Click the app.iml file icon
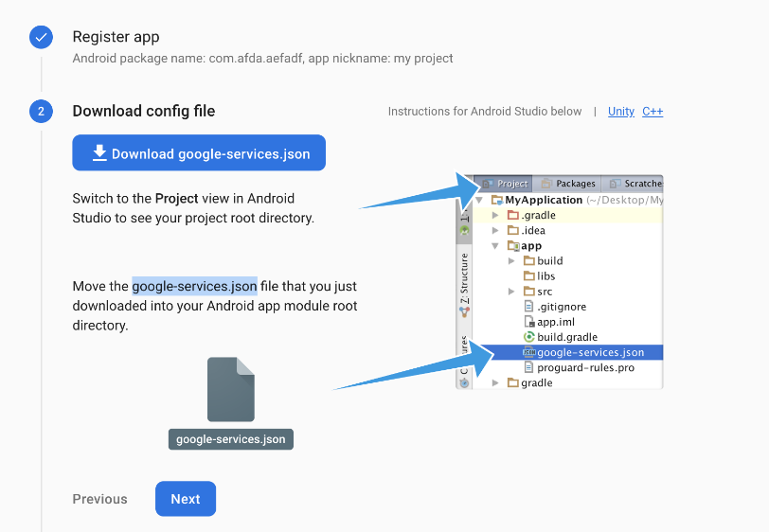Image resolution: width=769 pixels, height=532 pixels. (x=529, y=322)
